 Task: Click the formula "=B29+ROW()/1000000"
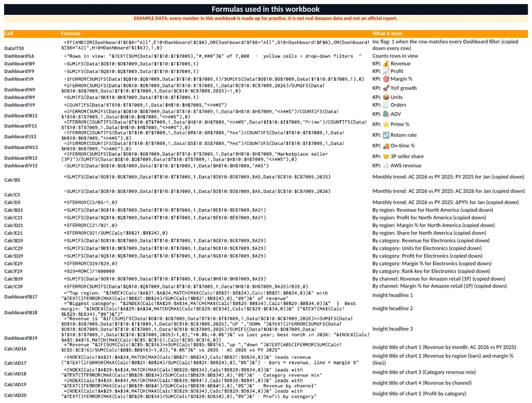click(89, 272)
